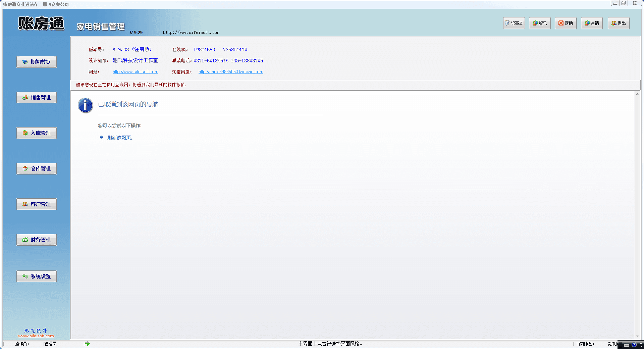The width and height of the screenshot is (644, 349).
Task: Open the 财务管理 module
Action: click(x=37, y=240)
